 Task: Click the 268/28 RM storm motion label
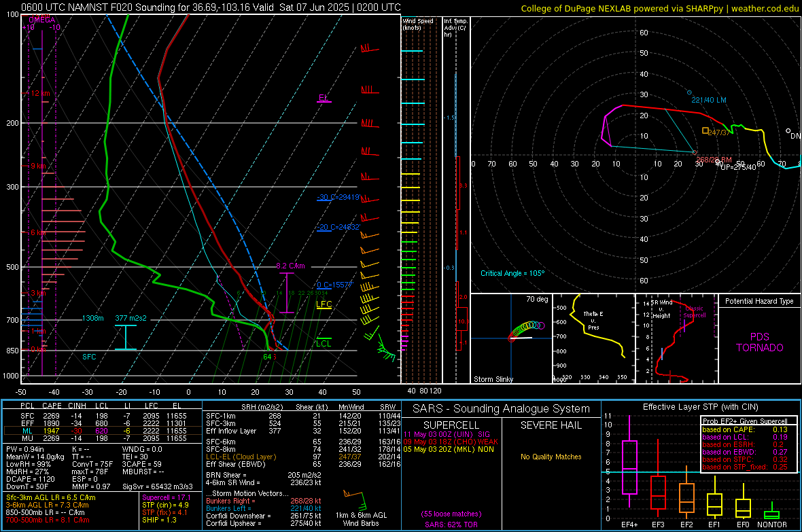click(714, 160)
